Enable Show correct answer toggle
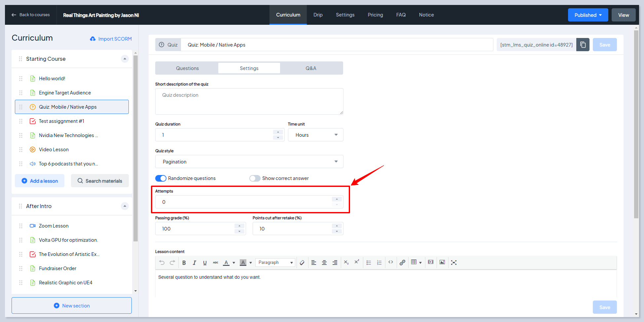The width and height of the screenshot is (644, 322). click(255, 178)
